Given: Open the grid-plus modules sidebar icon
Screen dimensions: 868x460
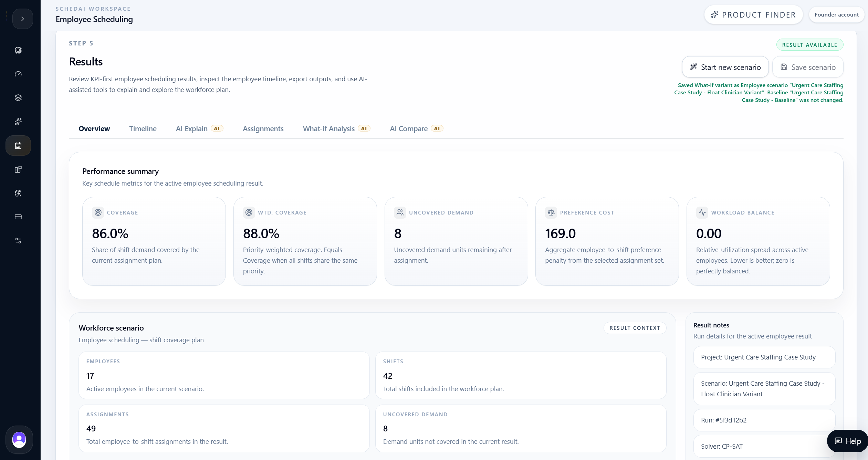Looking at the screenshot, I should point(18,169).
